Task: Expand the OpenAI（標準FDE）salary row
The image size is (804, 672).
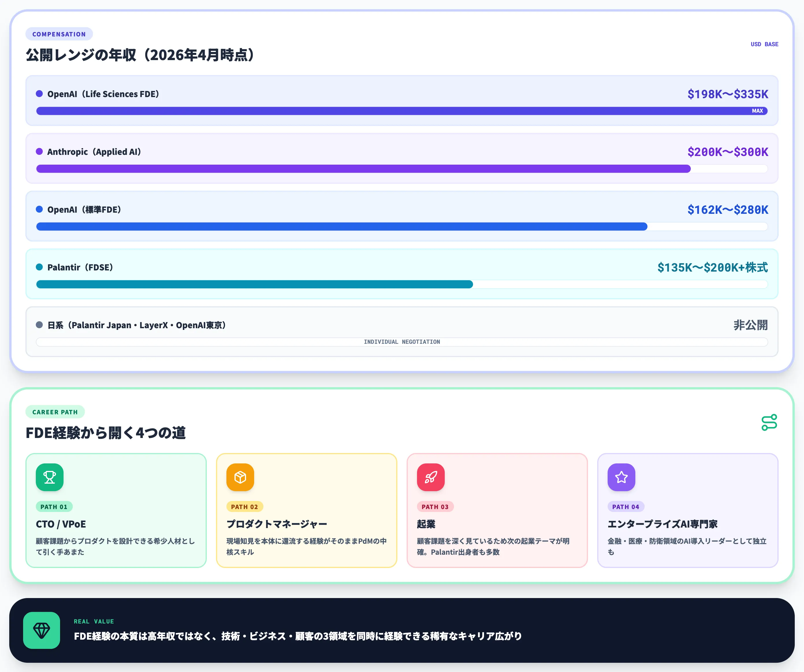Action: click(x=402, y=216)
